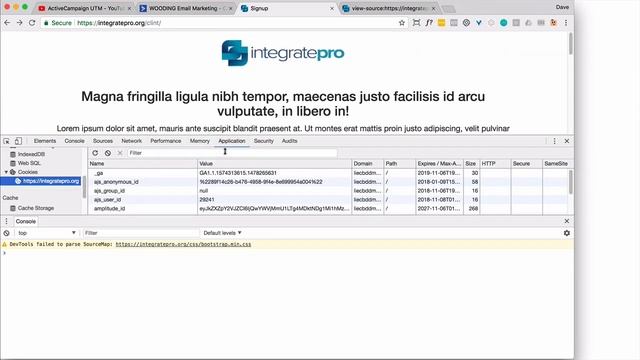Image resolution: width=640 pixels, height=360 pixels.
Task: Delete selected cookie with the X icon
Action: (x=120, y=153)
